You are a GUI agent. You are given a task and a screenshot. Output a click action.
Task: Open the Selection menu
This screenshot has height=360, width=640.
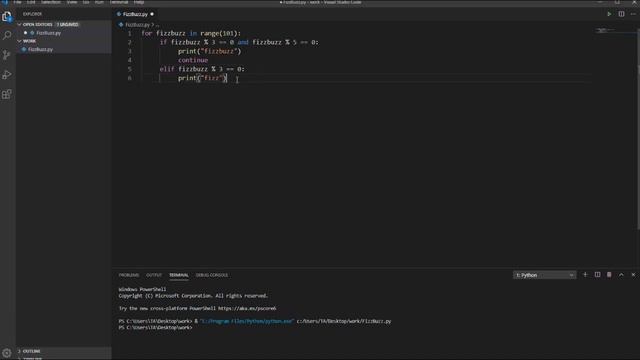51,2
